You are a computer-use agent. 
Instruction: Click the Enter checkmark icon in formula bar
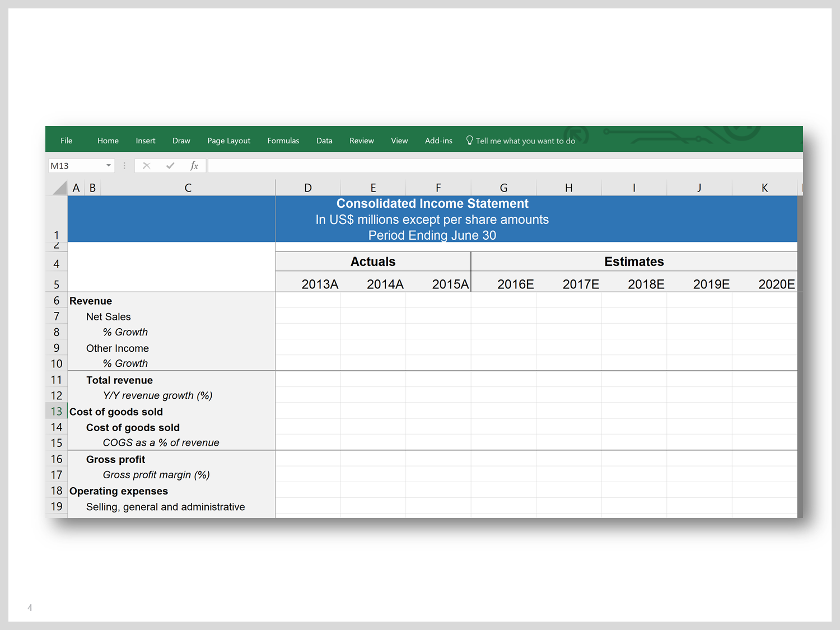tap(170, 166)
